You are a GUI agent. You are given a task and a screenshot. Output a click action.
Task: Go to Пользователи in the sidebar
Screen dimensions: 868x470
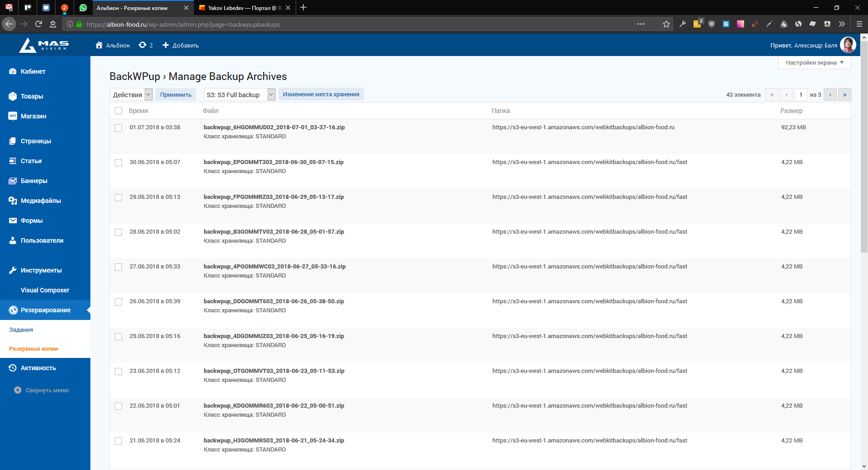[42, 240]
